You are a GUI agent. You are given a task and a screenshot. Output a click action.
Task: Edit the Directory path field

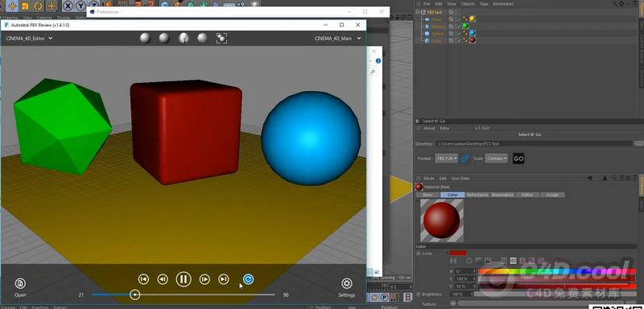534,143
